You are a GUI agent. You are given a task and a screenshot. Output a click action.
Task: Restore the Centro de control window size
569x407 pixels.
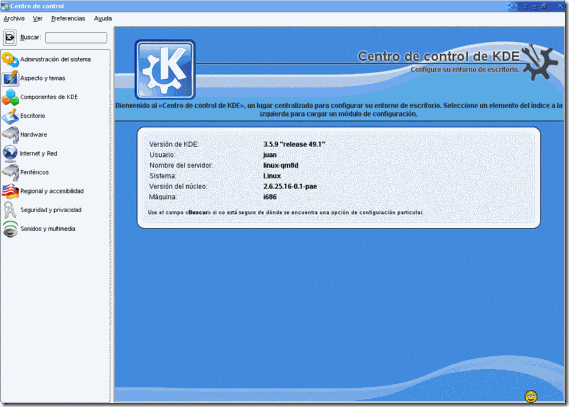pyautogui.click(x=544, y=6)
